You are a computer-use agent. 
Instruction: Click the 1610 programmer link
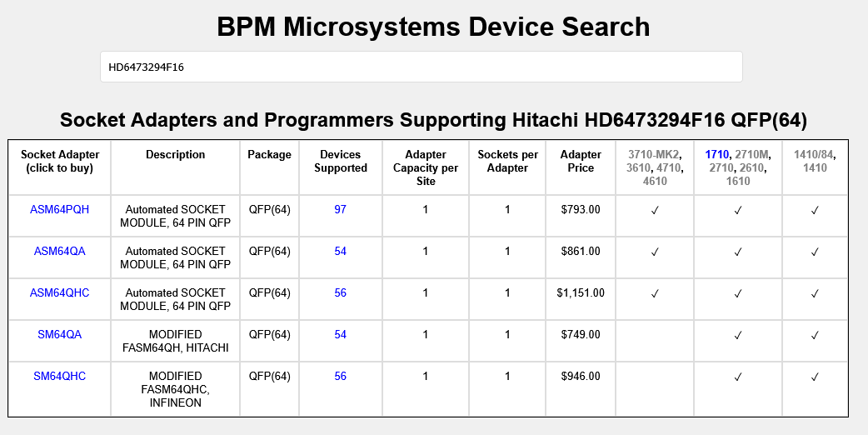click(738, 181)
